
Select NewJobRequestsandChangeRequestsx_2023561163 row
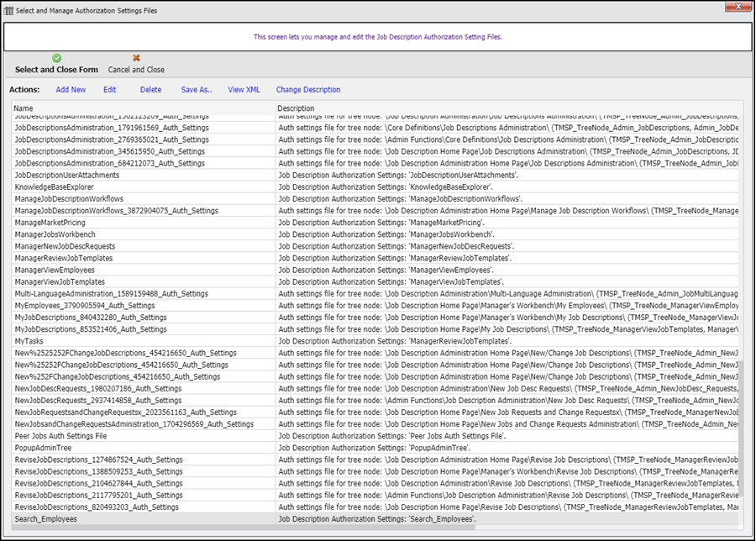pyautogui.click(x=375, y=412)
